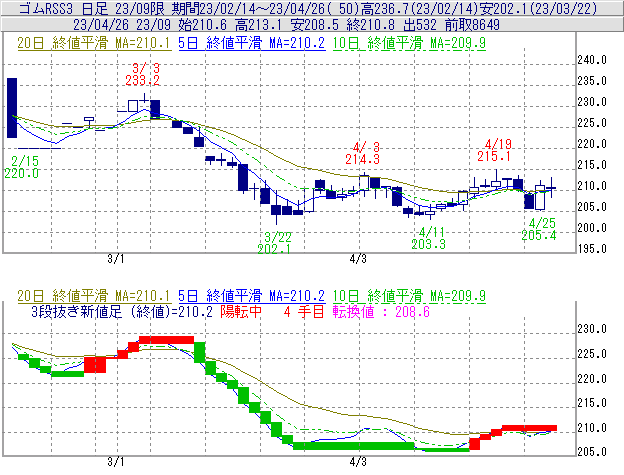Viewport: 624px width, 475px height.
Task: Click the period text 23/02/14～23/04/26
Action: (263, 8)
